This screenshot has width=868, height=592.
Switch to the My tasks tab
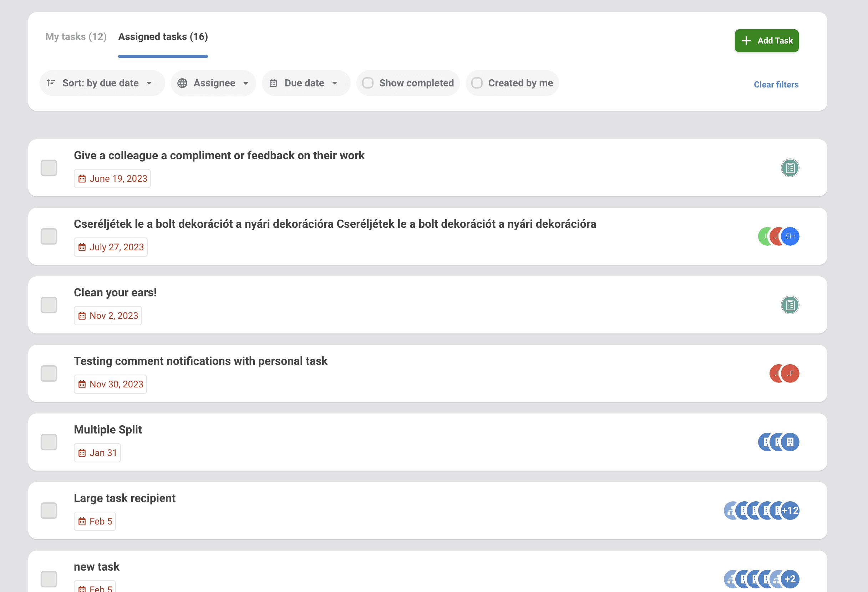[x=76, y=37]
